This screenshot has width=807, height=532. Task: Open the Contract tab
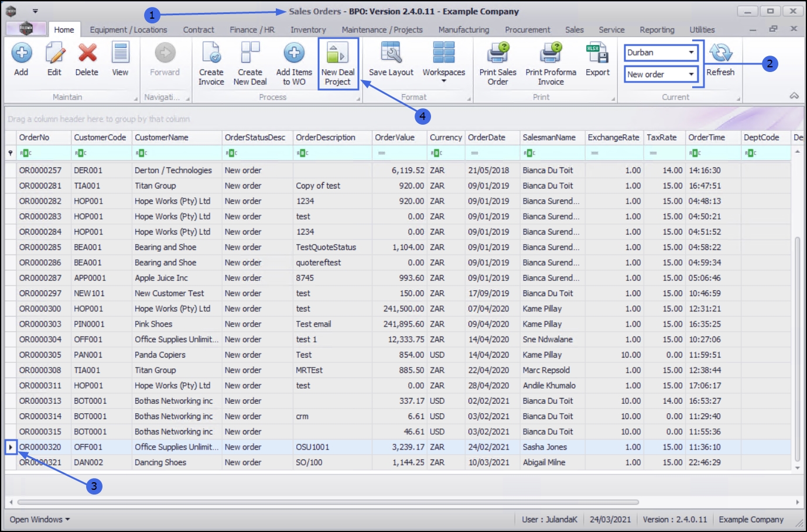[199, 30]
